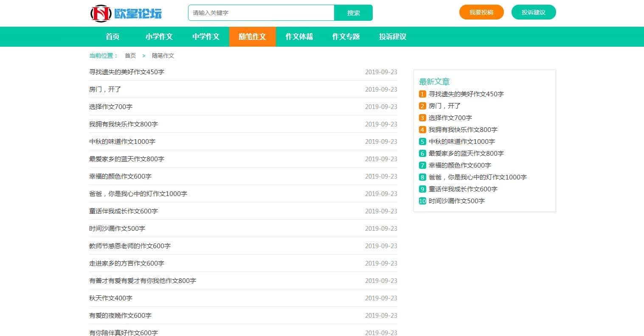Focus the keyword search input field
The width and height of the screenshot is (644, 336).
coord(261,13)
